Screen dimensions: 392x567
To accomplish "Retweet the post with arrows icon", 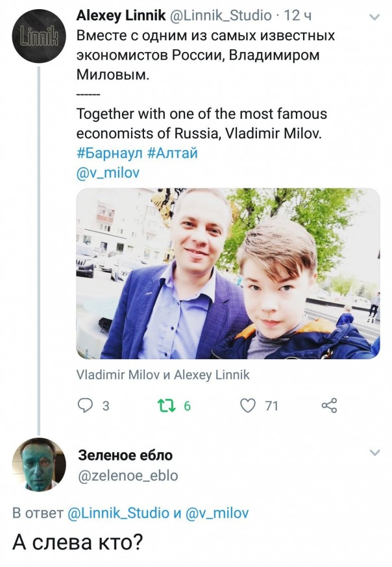I will (x=167, y=406).
